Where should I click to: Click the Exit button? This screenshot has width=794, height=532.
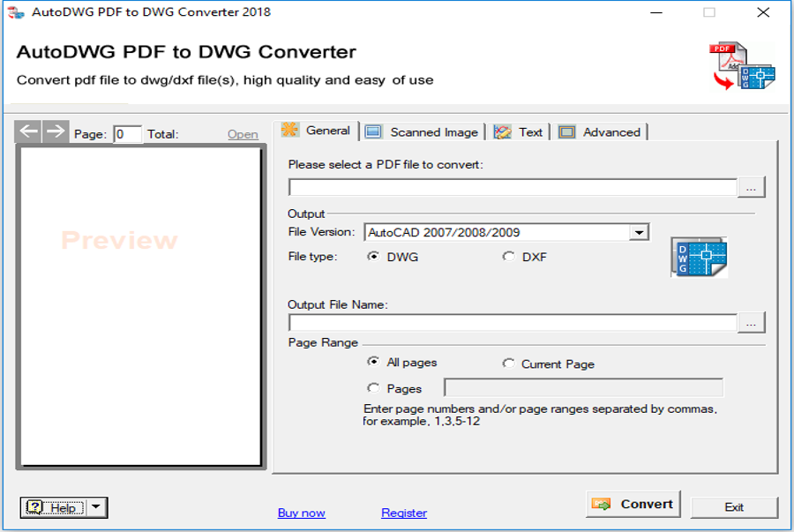pos(734,507)
